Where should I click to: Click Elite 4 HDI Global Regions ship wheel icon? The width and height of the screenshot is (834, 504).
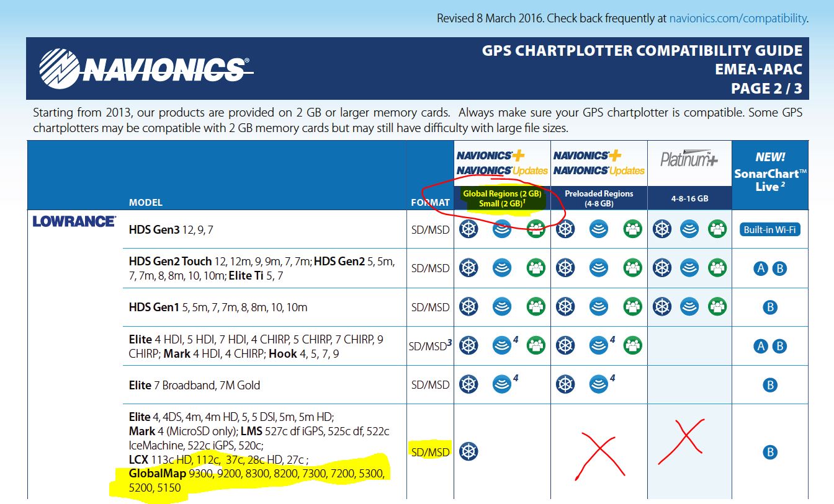click(469, 345)
